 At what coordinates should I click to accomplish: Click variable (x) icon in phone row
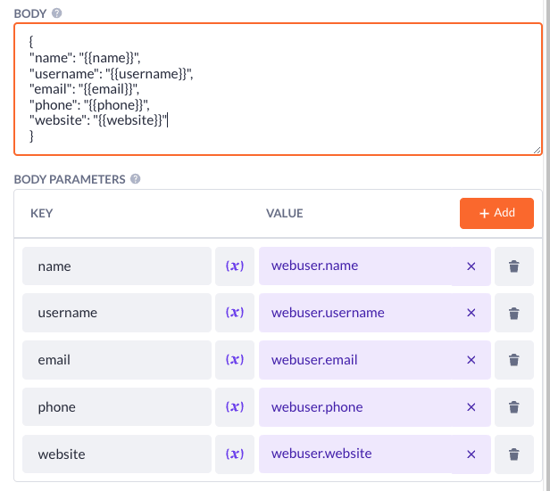[235, 407]
